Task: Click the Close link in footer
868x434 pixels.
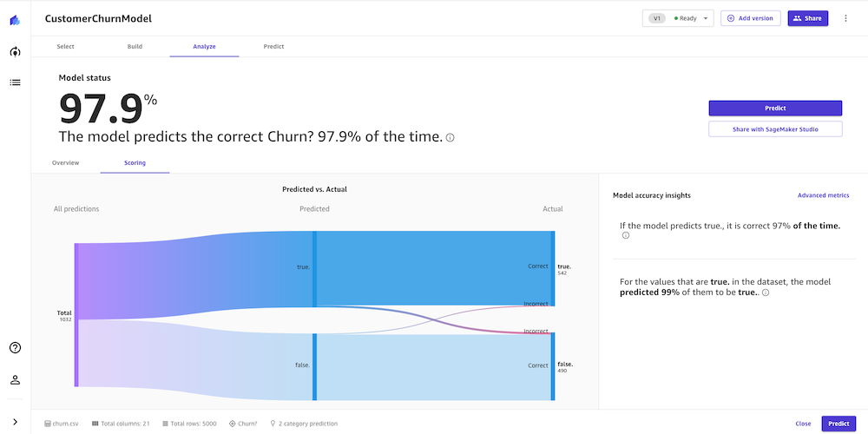Action: tap(803, 424)
